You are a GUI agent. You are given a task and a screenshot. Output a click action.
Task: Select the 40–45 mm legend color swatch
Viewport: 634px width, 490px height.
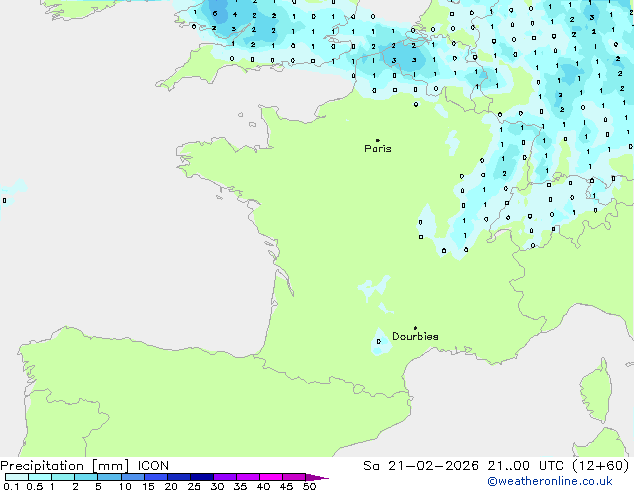(x=271, y=477)
